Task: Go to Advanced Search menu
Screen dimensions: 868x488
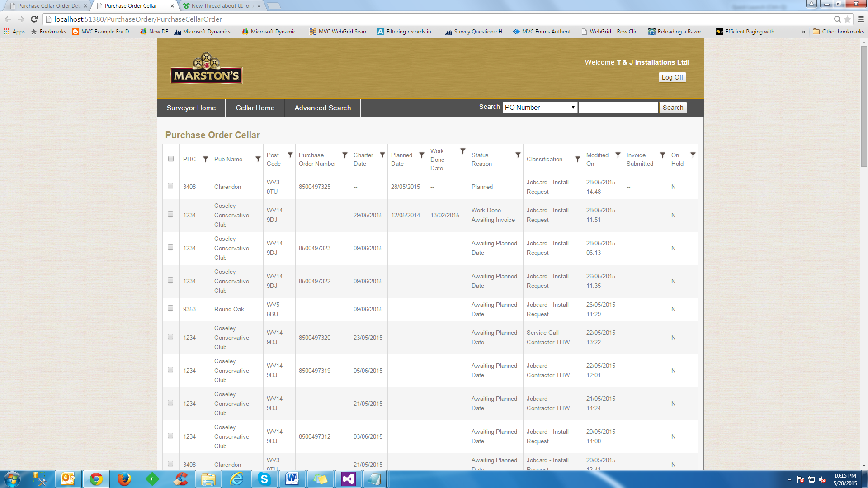Action: (322, 108)
